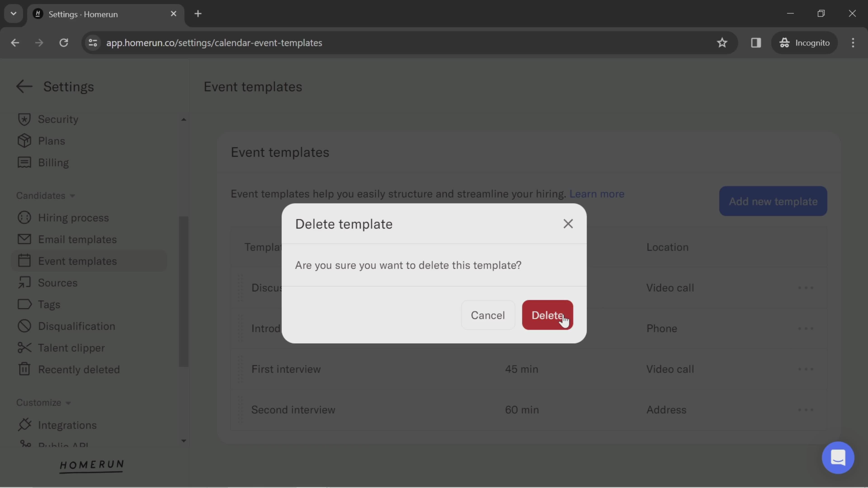Confirm deletion with the red Delete button
Image resolution: width=868 pixels, height=488 pixels.
(x=547, y=315)
